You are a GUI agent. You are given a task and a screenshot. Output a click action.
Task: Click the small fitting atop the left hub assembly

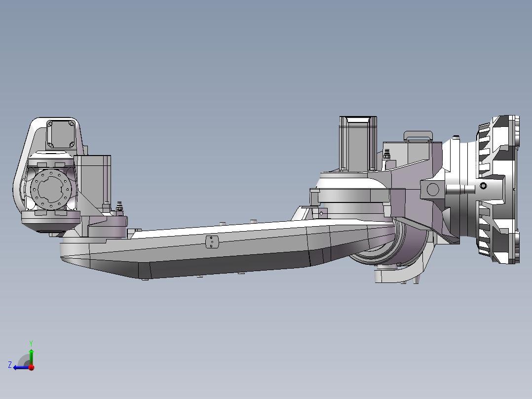(118, 205)
